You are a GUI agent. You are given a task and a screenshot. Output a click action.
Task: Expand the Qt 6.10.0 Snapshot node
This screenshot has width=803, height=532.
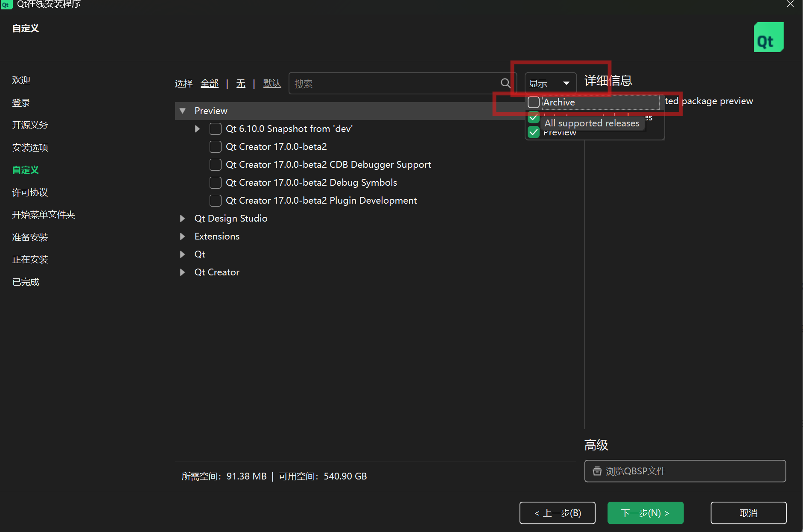coord(197,129)
